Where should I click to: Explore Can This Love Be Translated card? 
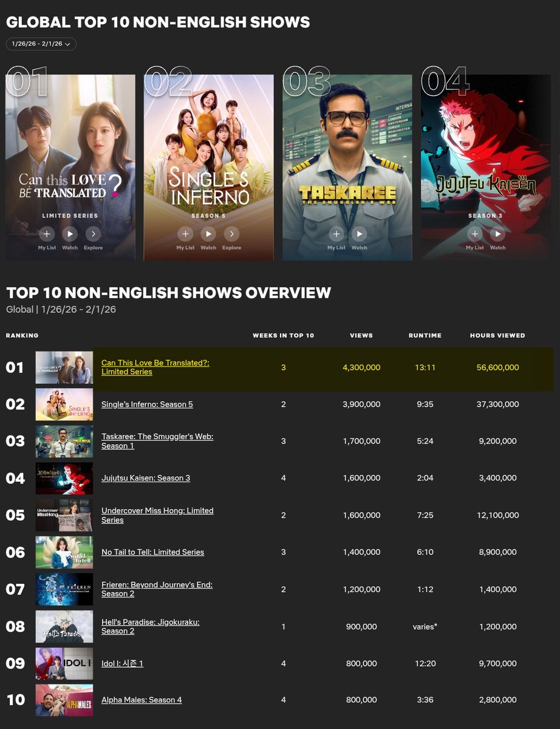point(93,234)
